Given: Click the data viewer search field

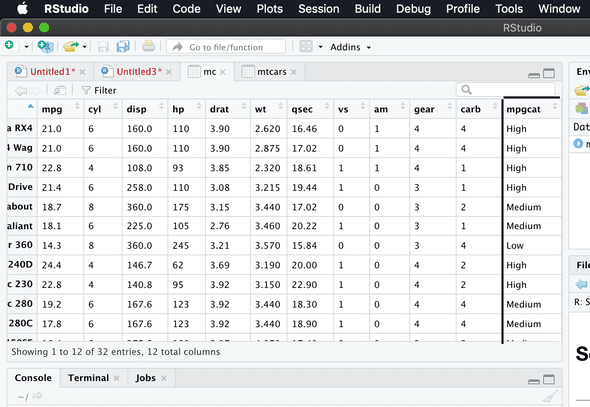Looking at the screenshot, I should coord(506,90).
